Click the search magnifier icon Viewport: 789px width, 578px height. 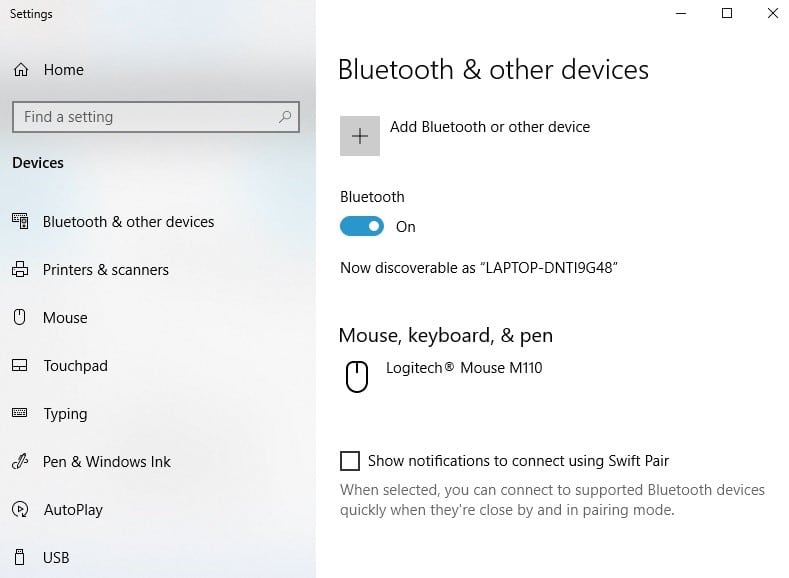[x=286, y=117]
